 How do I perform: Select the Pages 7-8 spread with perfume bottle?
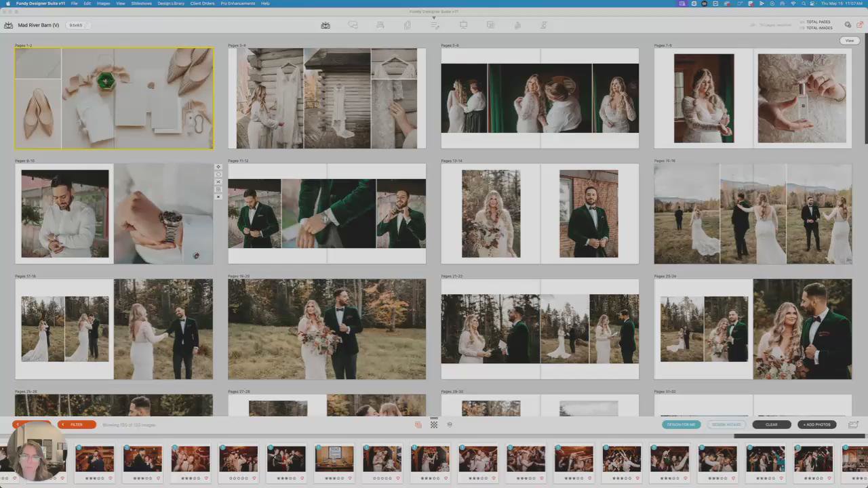[x=753, y=98]
